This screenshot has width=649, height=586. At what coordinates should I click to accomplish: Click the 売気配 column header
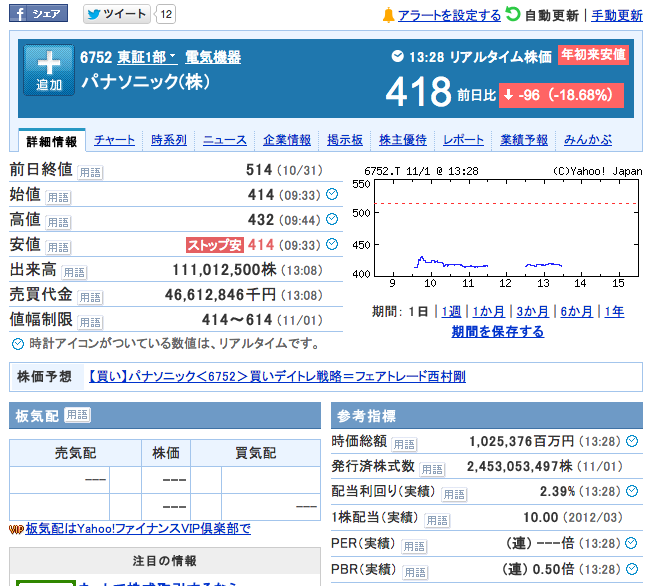(x=75, y=453)
